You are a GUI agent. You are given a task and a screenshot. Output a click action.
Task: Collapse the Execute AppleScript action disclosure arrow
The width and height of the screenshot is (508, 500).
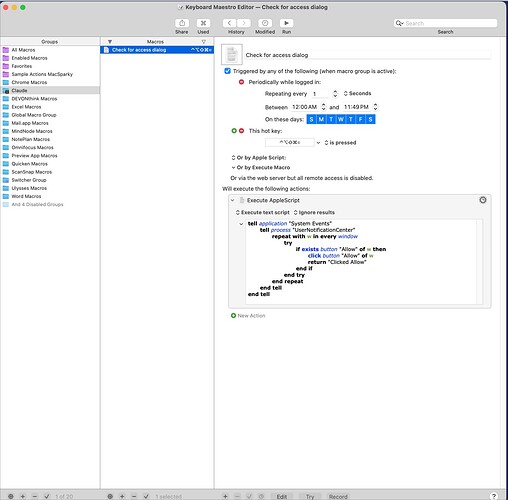[x=233, y=200]
